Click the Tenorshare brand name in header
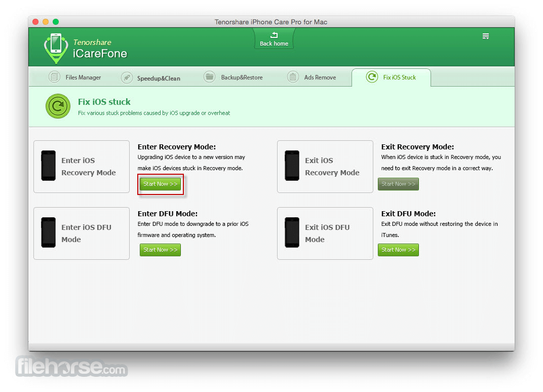This screenshot has width=543, height=392. [x=92, y=42]
